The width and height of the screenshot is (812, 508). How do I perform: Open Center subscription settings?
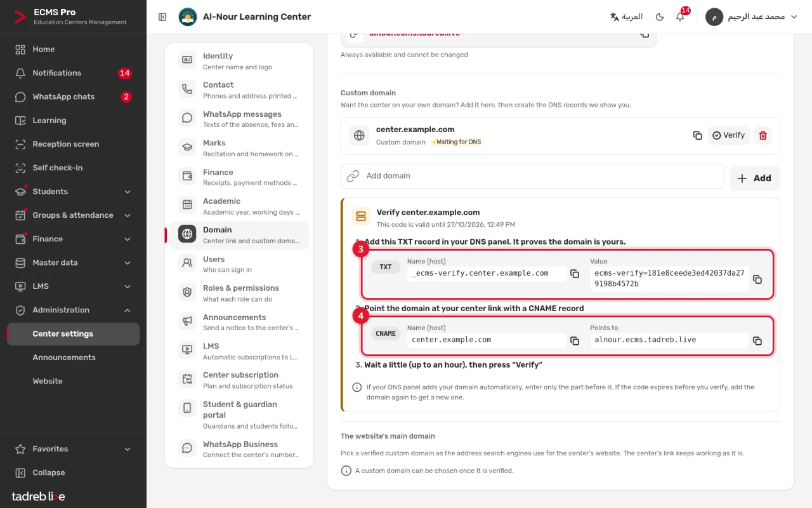(x=239, y=380)
